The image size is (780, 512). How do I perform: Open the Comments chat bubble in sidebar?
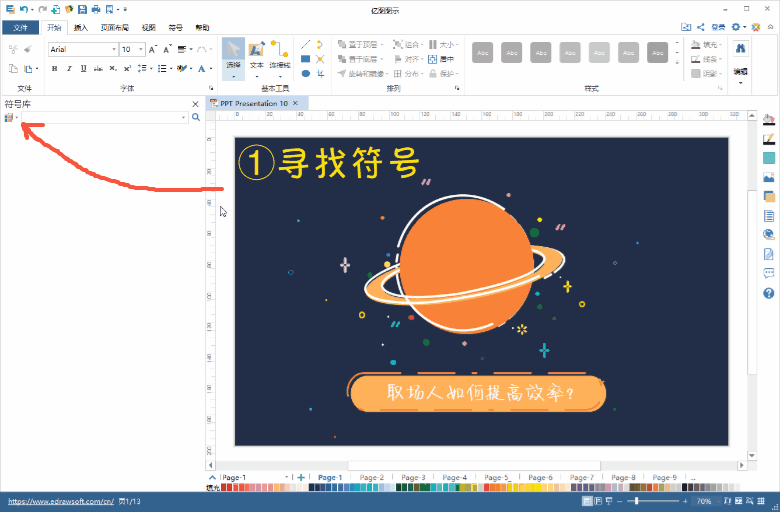[769, 273]
